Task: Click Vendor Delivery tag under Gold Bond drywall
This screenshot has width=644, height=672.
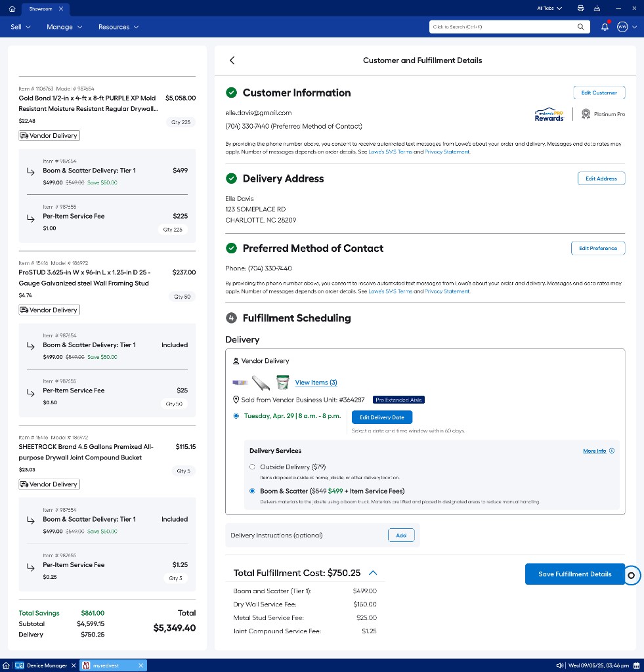Action: (x=49, y=135)
